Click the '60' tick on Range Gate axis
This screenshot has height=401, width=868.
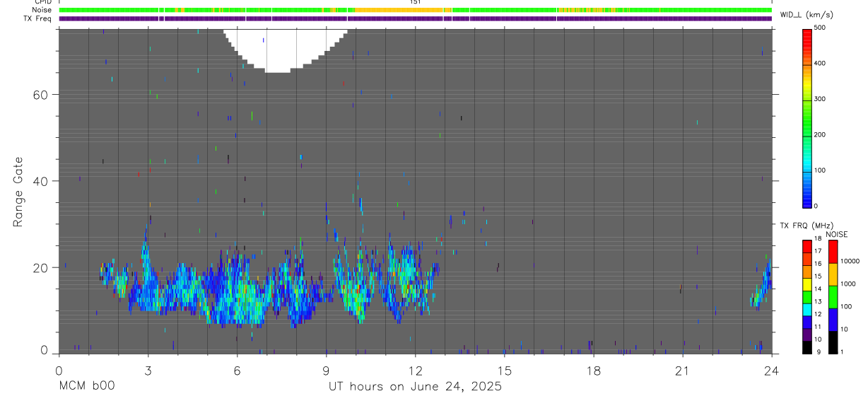click(40, 95)
